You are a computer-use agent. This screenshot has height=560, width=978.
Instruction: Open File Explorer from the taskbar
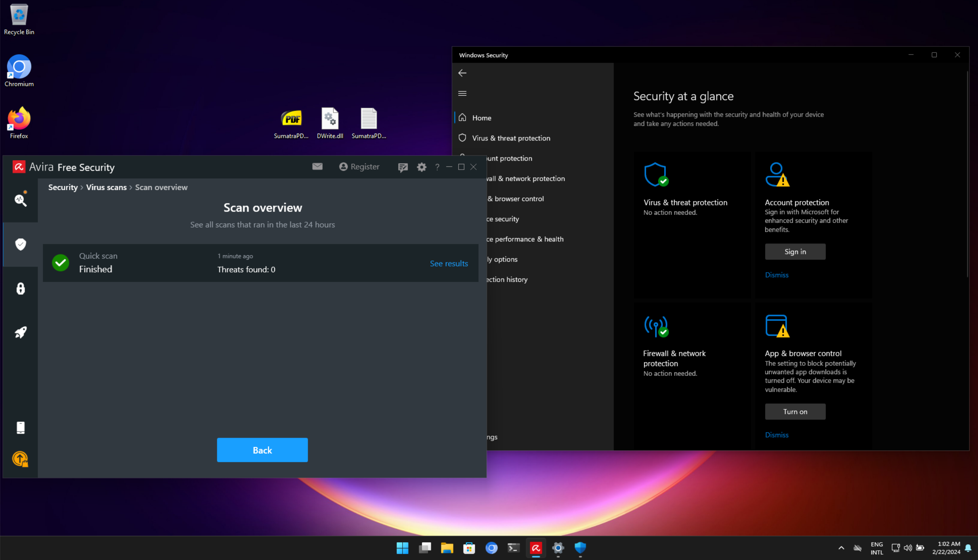447,548
